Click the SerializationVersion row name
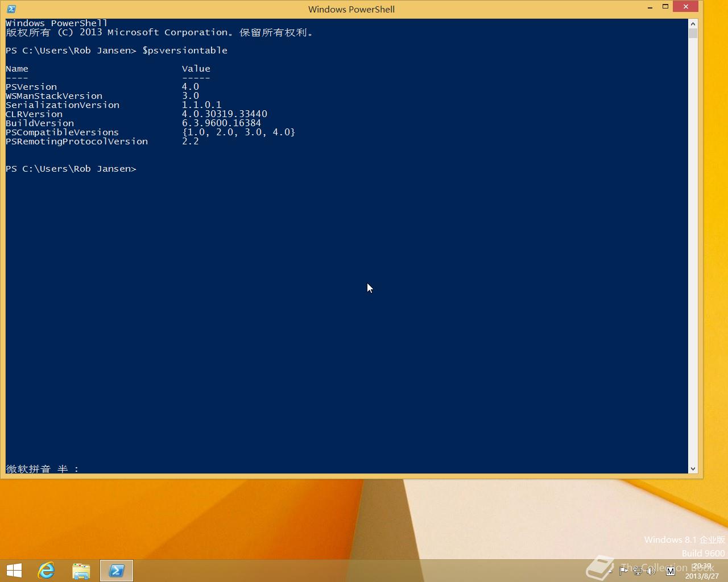 63,105
